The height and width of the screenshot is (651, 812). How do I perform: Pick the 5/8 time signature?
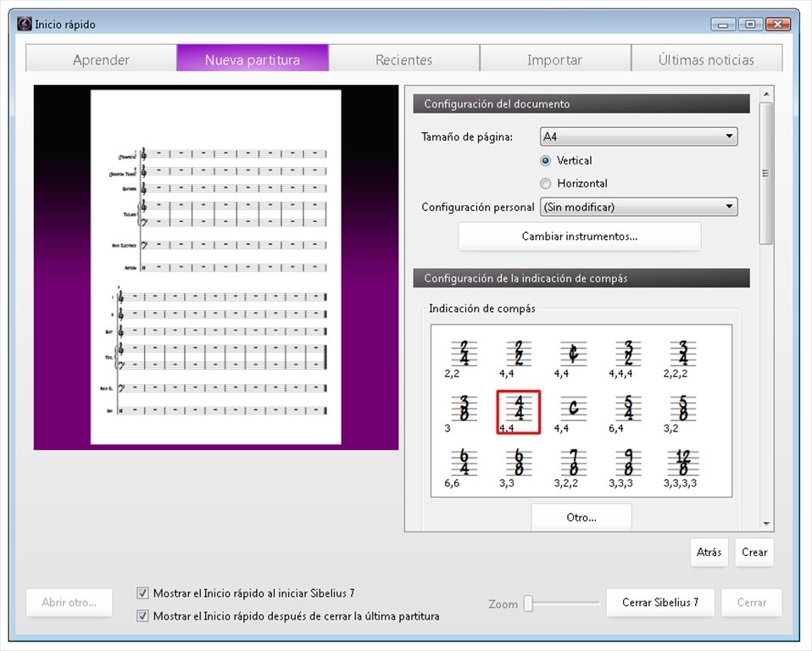point(683,409)
